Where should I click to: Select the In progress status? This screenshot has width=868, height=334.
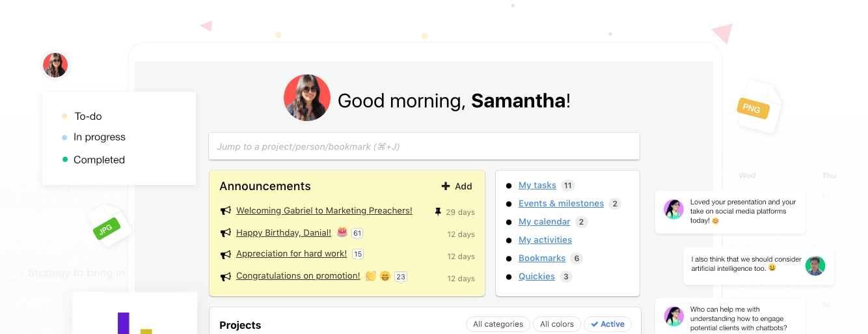[x=99, y=137]
